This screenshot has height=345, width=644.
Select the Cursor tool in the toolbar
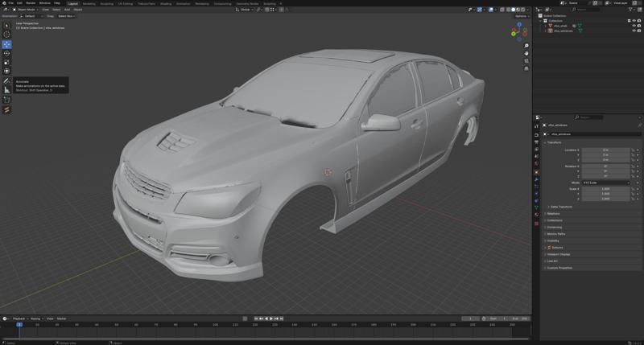pos(7,35)
